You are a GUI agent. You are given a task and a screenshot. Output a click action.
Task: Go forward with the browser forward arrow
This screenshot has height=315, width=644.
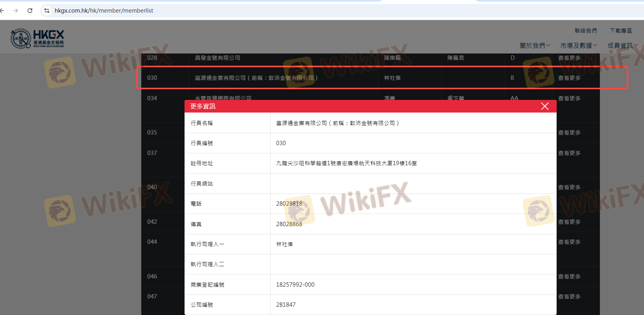tap(16, 11)
